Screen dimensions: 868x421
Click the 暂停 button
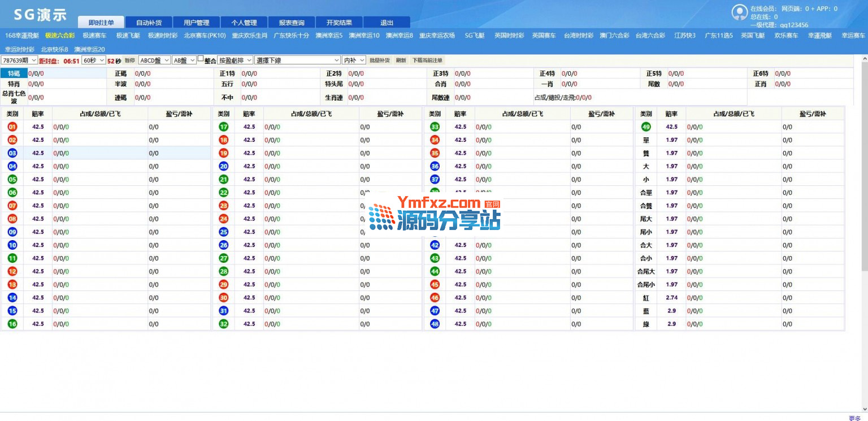(x=130, y=60)
